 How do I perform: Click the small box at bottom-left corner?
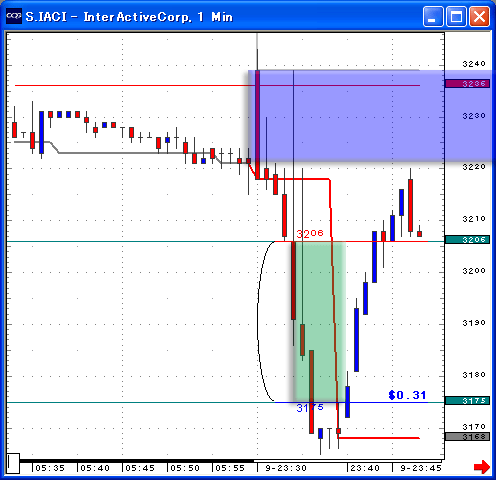coord(13,463)
